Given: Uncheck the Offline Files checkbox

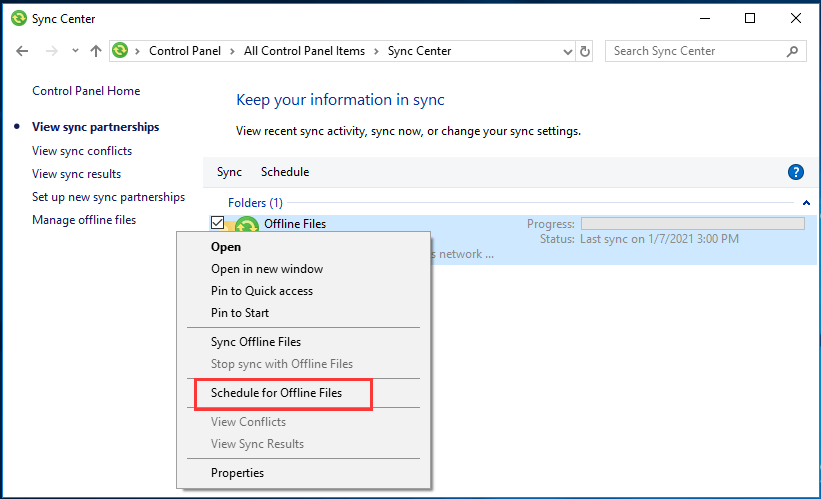Looking at the screenshot, I should 218,222.
